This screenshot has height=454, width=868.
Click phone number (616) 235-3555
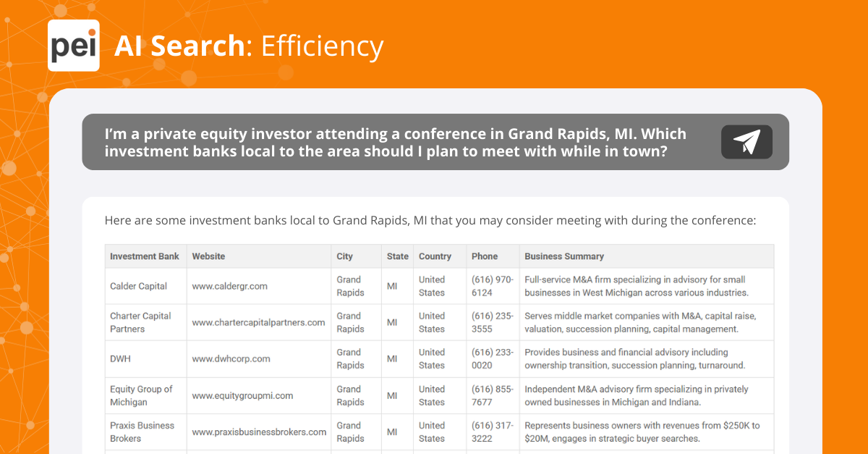(x=493, y=322)
